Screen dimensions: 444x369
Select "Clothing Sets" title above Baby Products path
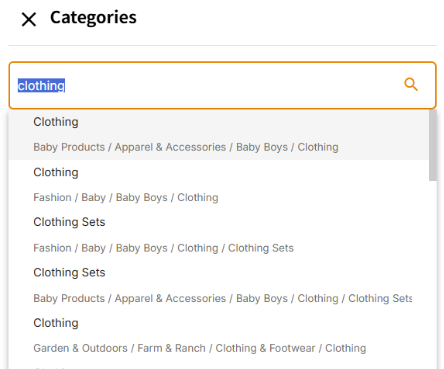point(69,273)
